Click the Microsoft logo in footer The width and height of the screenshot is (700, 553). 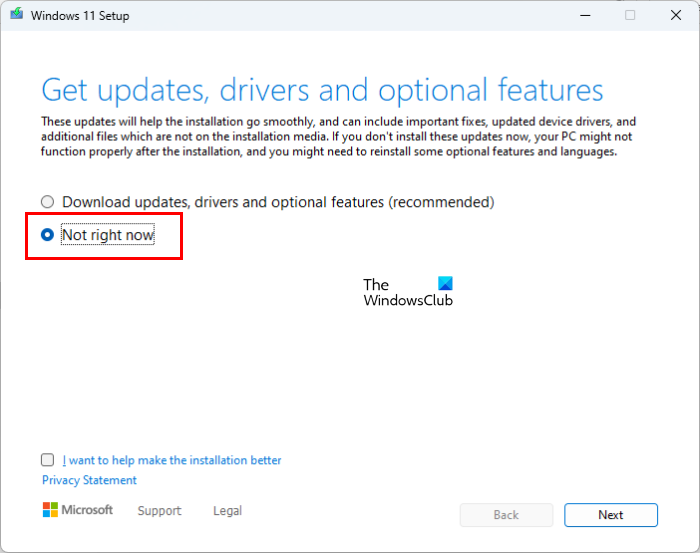click(78, 510)
